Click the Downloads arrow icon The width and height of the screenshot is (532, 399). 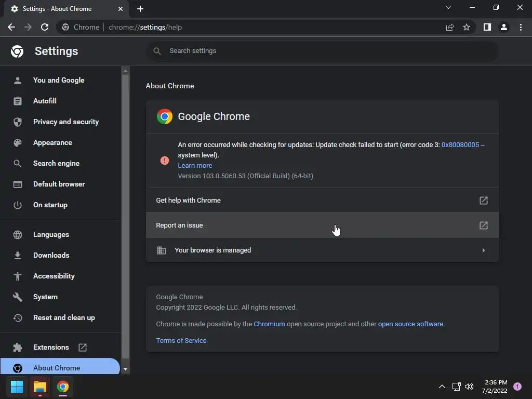point(18,256)
